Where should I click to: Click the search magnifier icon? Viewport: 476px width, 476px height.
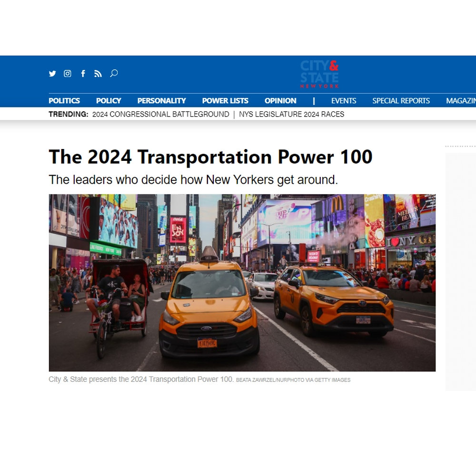113,74
